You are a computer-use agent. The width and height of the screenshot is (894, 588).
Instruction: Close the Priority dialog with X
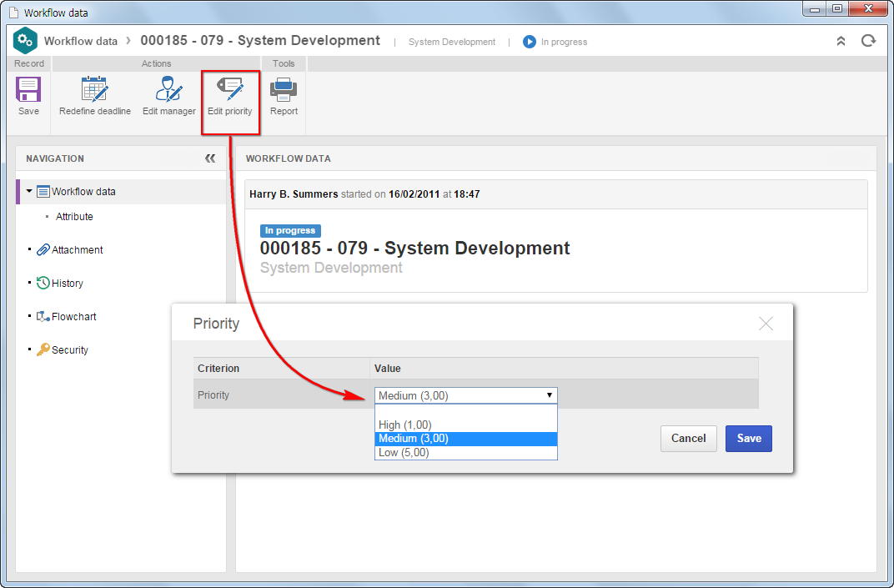(766, 324)
